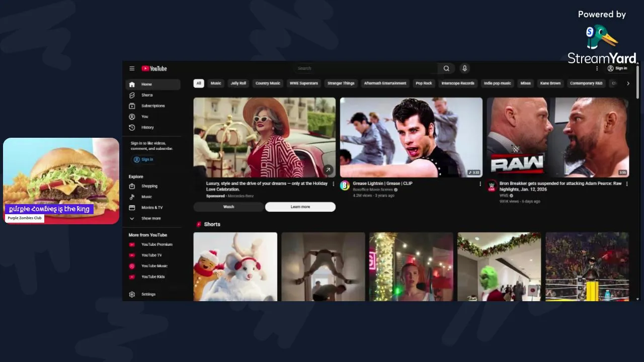Open Subscriptions sidebar icon
644x362 pixels.
[x=132, y=106]
